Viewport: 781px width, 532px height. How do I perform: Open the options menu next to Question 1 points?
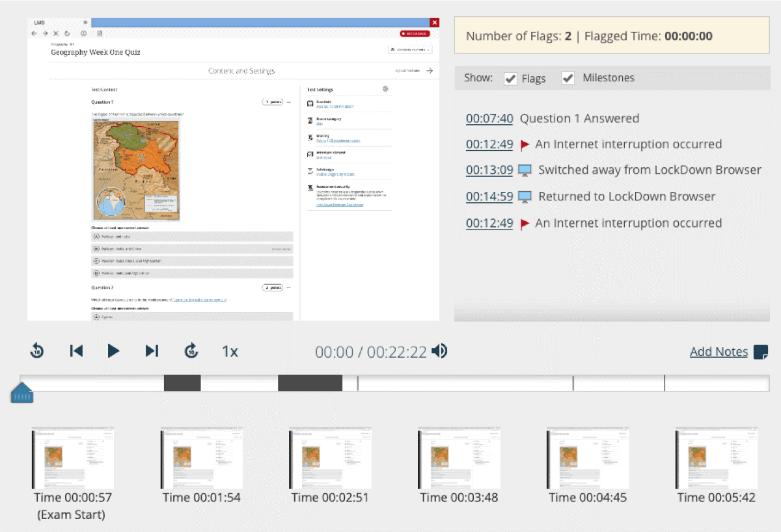click(288, 101)
